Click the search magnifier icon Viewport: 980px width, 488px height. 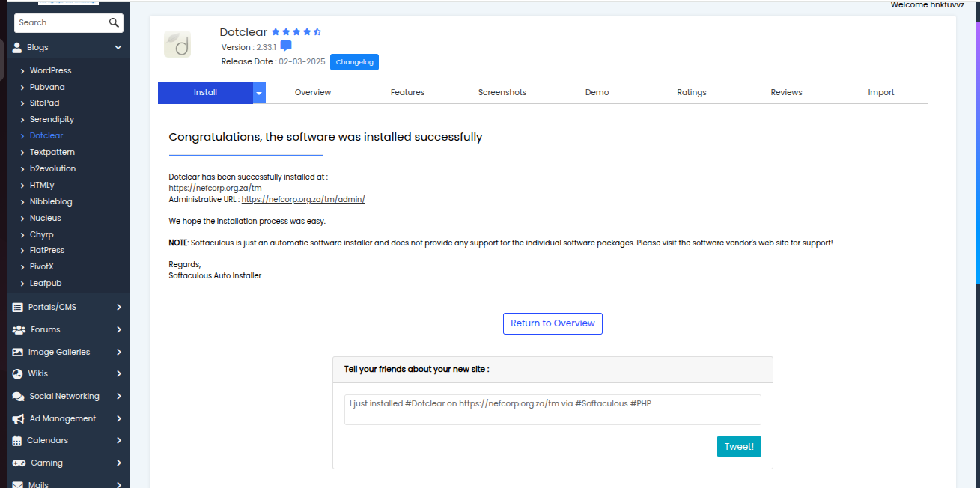click(x=114, y=23)
